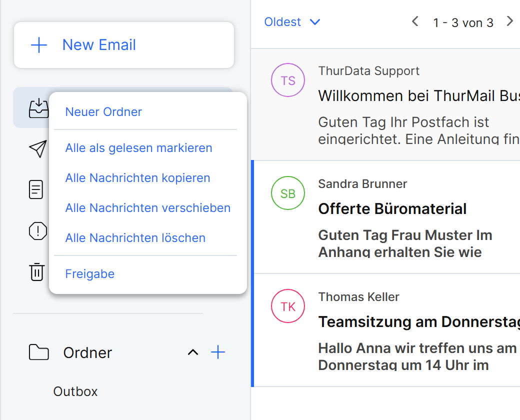
Task: Click the New Email button
Action: coord(123,45)
